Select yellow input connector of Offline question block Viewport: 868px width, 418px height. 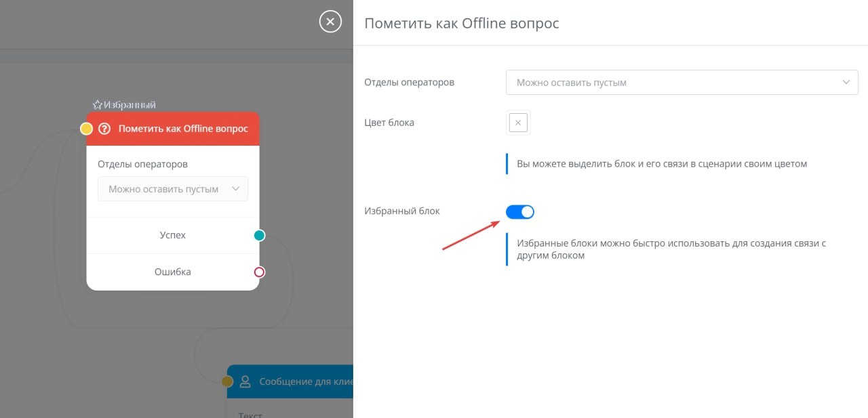coord(87,129)
